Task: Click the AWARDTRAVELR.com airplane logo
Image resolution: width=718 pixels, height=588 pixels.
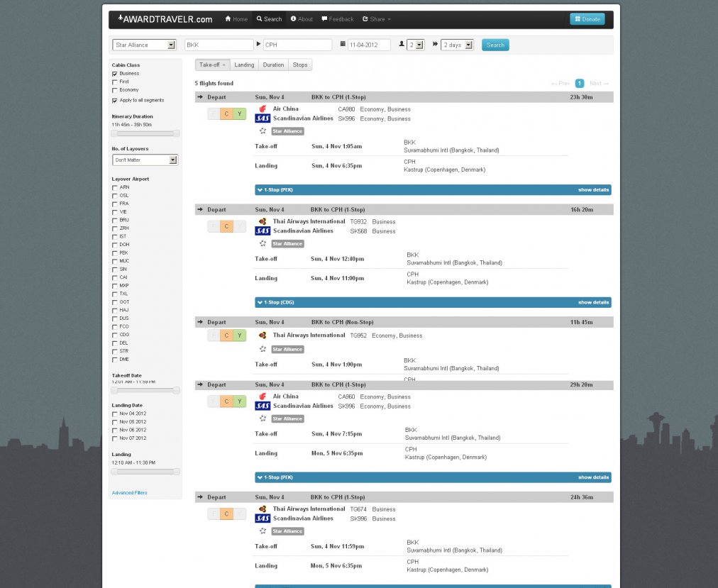Action: point(121,18)
